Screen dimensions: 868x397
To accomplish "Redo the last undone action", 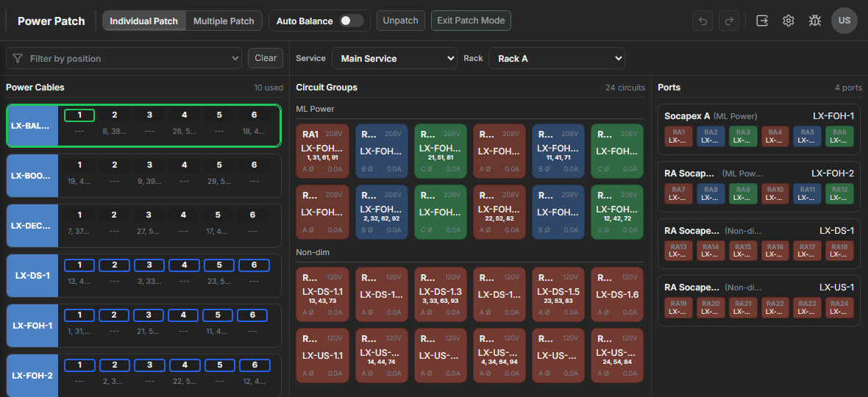I will 729,21.
